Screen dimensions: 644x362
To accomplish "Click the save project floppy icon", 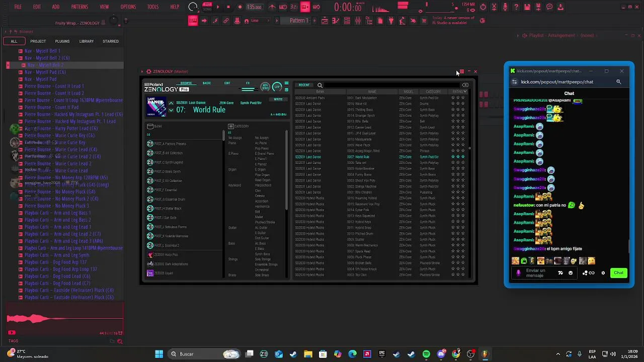I will 527,7.
